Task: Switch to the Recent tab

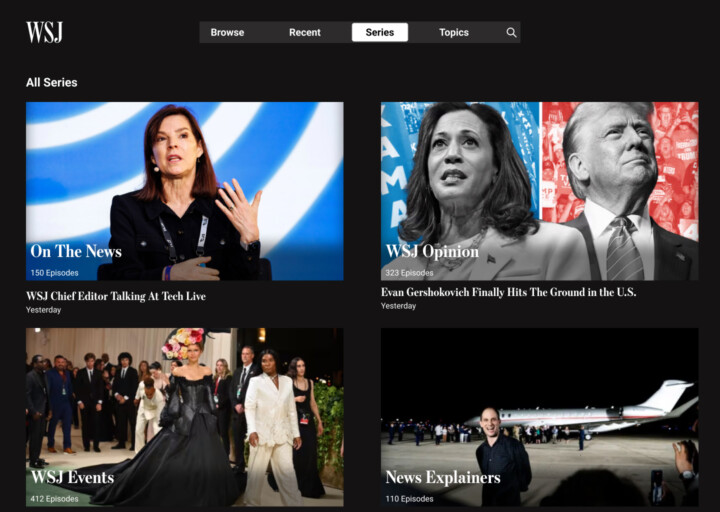Action: pyautogui.click(x=304, y=33)
